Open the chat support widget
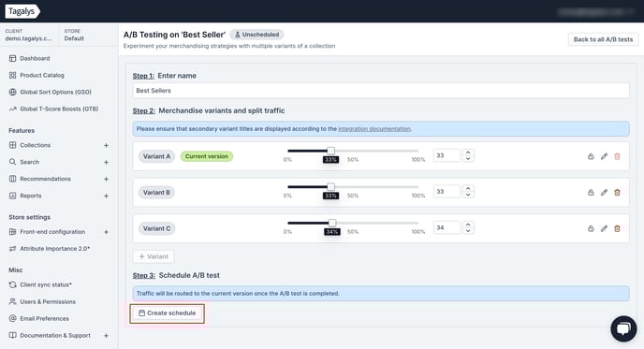Image resolution: width=644 pixels, height=349 pixels. (x=623, y=328)
